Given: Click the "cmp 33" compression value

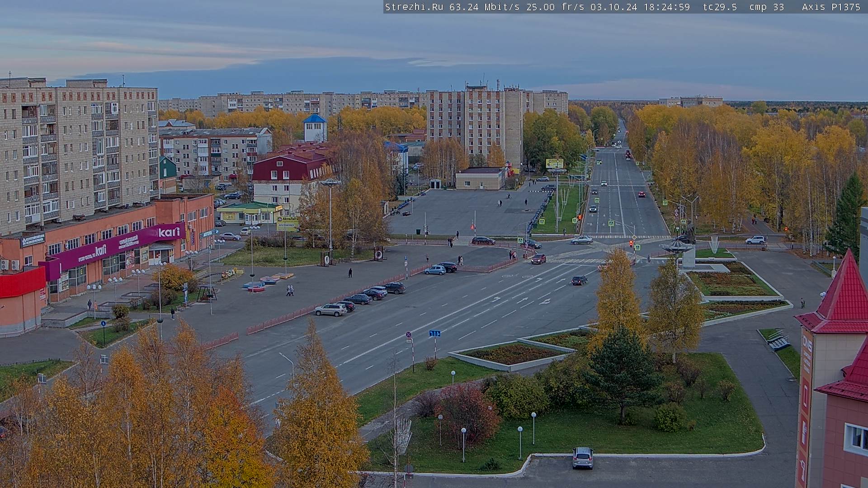Looking at the screenshot, I should [x=766, y=7].
